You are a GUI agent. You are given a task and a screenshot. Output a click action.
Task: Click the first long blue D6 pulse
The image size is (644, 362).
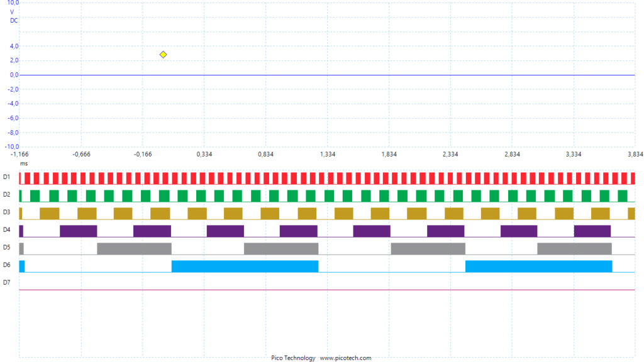pyautogui.click(x=245, y=266)
